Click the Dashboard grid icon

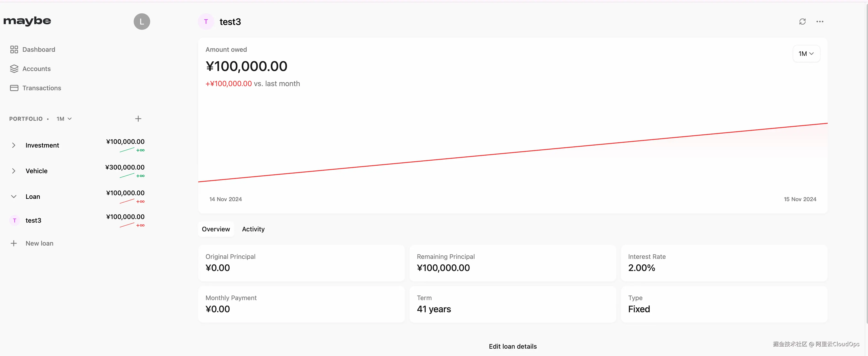pos(14,49)
